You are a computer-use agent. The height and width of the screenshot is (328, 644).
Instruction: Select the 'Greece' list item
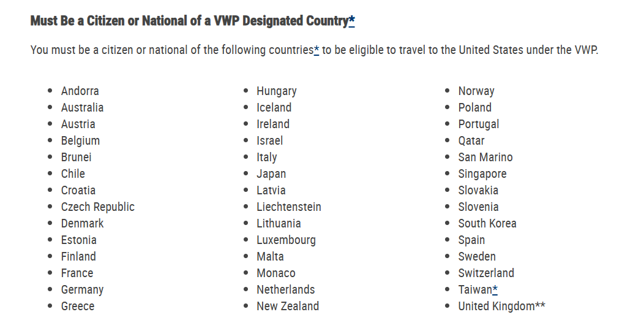pyautogui.click(x=78, y=306)
